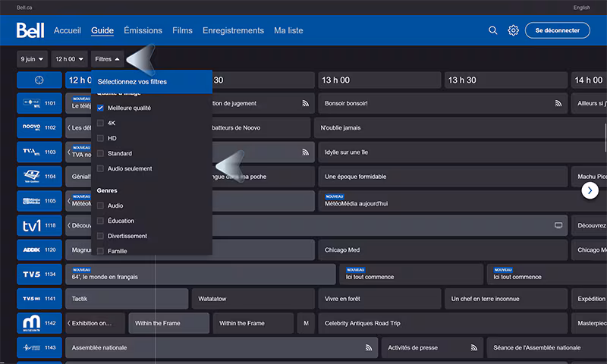Open Un chef en terre inconnue
607x364 pixels.
click(x=506, y=299)
